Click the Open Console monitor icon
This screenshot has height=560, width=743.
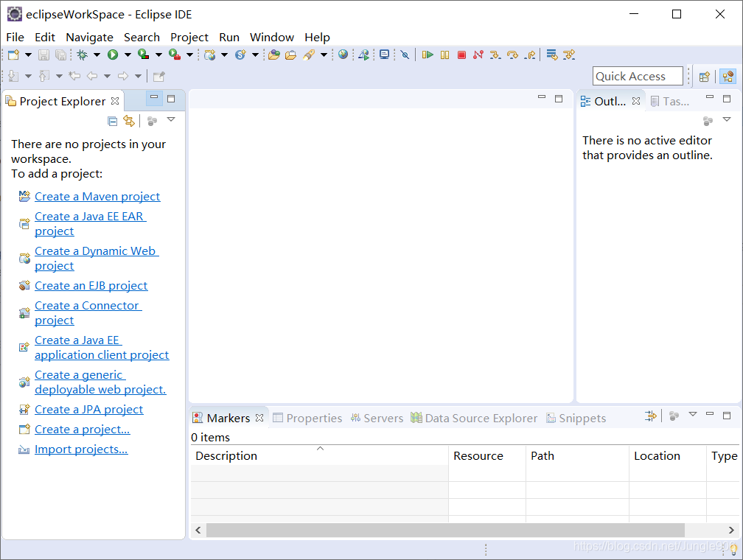point(384,55)
